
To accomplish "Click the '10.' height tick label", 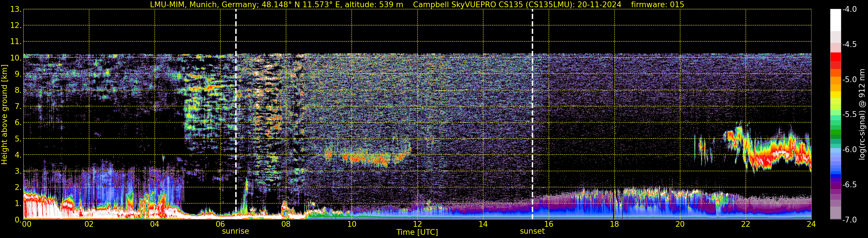I will 16,58.
